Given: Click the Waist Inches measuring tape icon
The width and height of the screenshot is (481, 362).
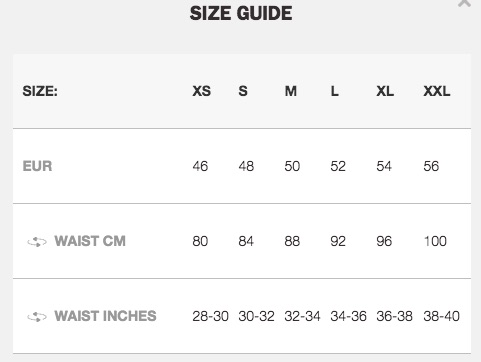Looking at the screenshot, I should tap(37, 317).
